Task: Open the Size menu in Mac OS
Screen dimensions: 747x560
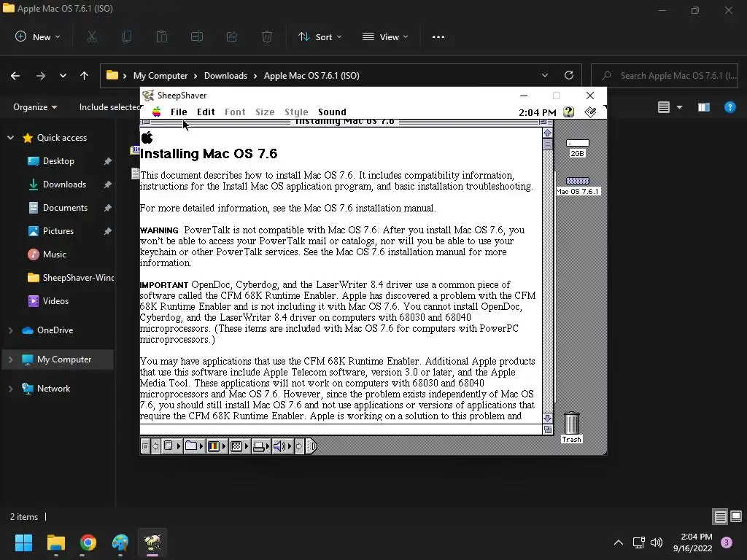Action: pos(265,112)
